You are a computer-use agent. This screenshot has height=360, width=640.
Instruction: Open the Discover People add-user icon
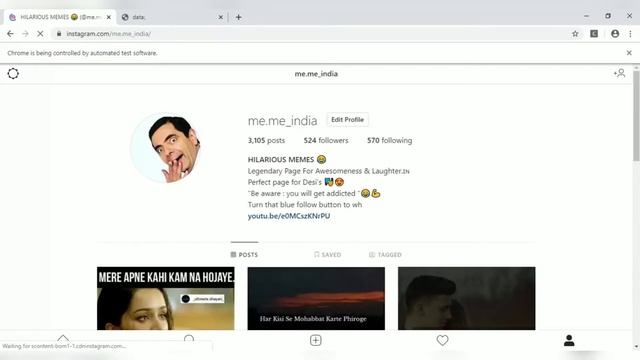(x=619, y=73)
